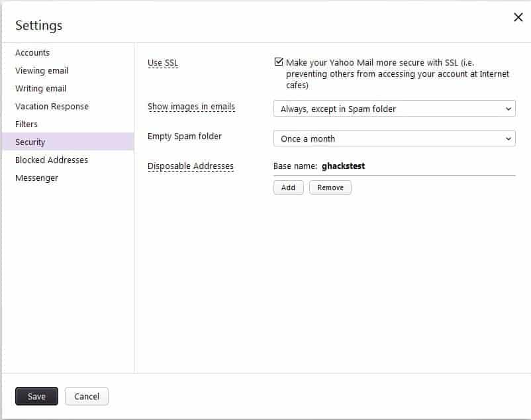Image resolution: width=531 pixels, height=420 pixels.
Task: Save the settings changes
Action: [x=36, y=396]
